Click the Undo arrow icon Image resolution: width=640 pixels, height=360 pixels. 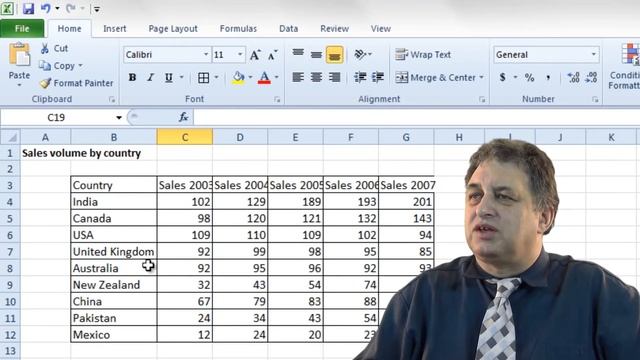46,8
